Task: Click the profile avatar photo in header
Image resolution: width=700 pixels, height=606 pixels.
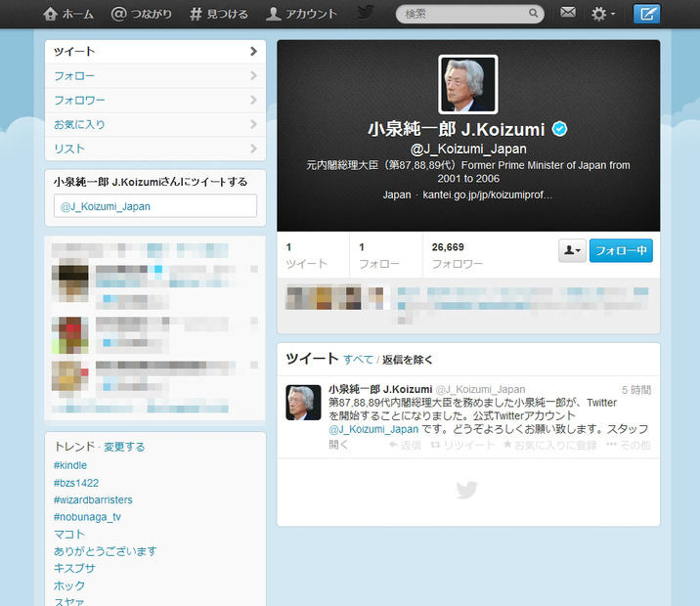Action: coord(468,84)
